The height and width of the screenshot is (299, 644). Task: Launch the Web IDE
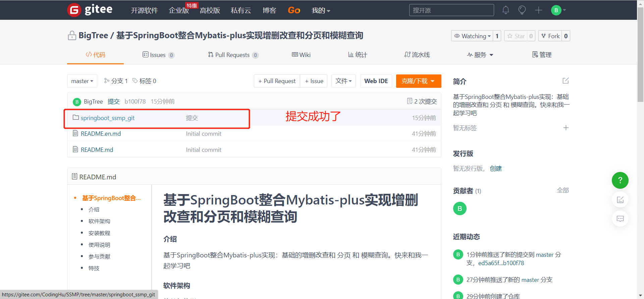(376, 81)
